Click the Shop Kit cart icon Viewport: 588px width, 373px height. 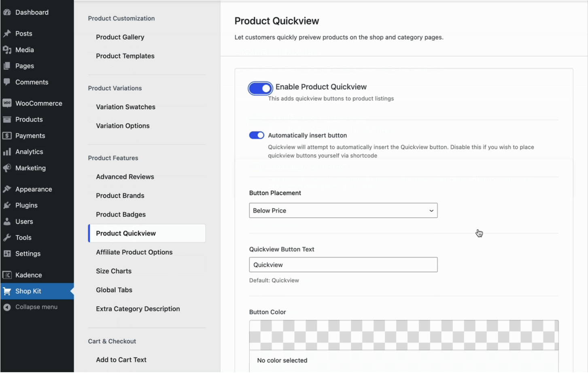(x=7, y=291)
